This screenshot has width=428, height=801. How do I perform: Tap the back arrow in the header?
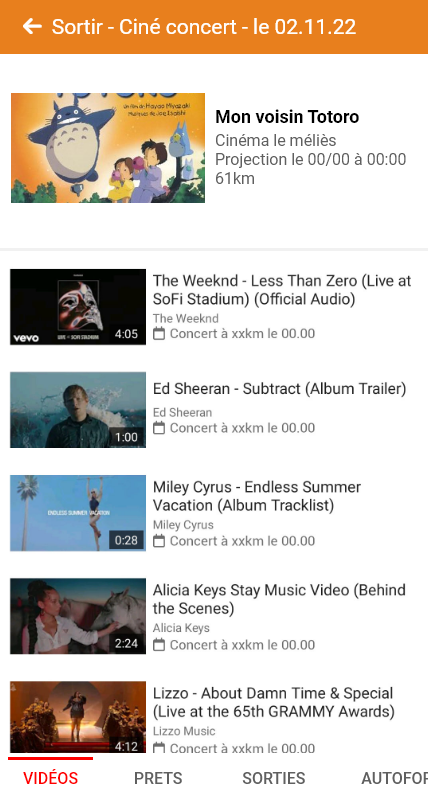click(x=32, y=27)
